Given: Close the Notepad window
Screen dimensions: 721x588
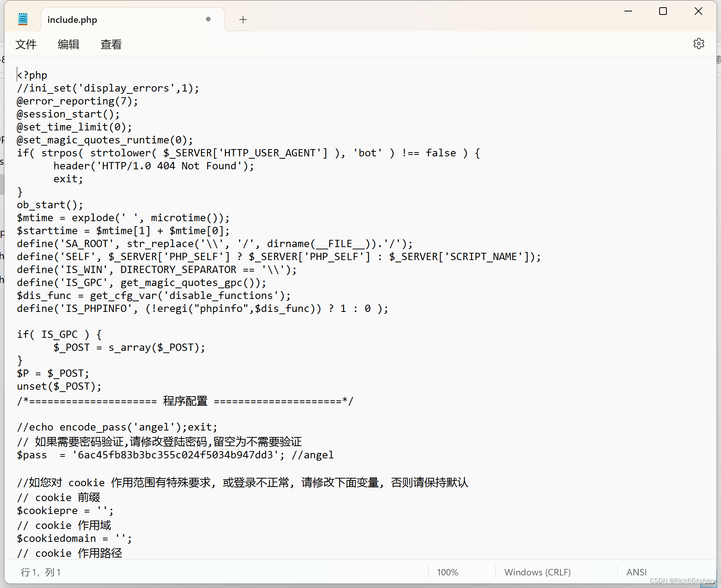Looking at the screenshot, I should click(698, 11).
